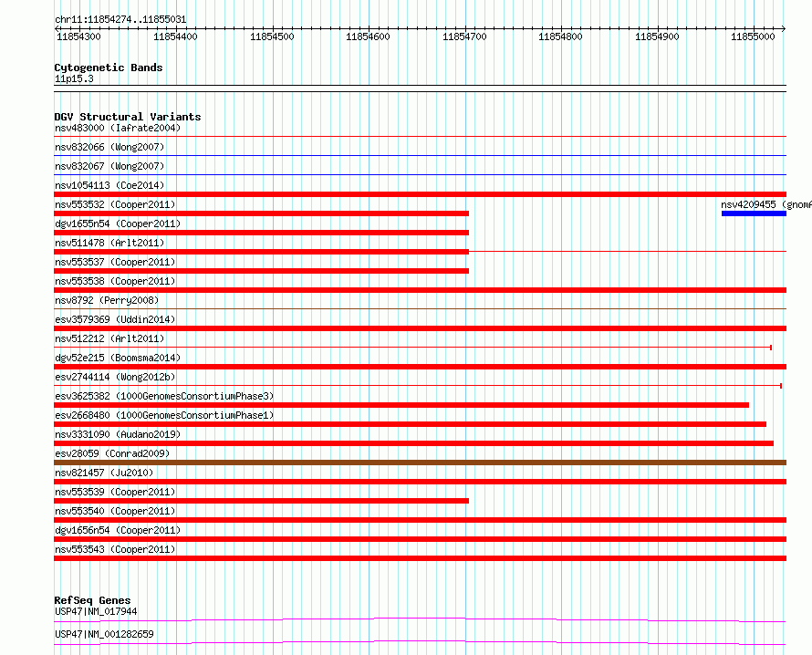Viewport: 812px width, 655px height.
Task: Click the nsv553532 (Cooper2011) label
Action: tap(115, 204)
